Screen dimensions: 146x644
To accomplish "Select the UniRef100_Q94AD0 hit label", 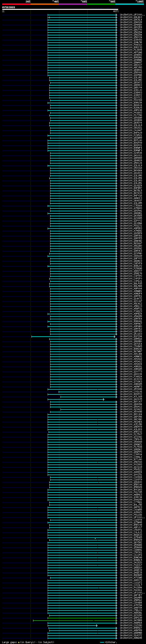I will tap(131, 25).
